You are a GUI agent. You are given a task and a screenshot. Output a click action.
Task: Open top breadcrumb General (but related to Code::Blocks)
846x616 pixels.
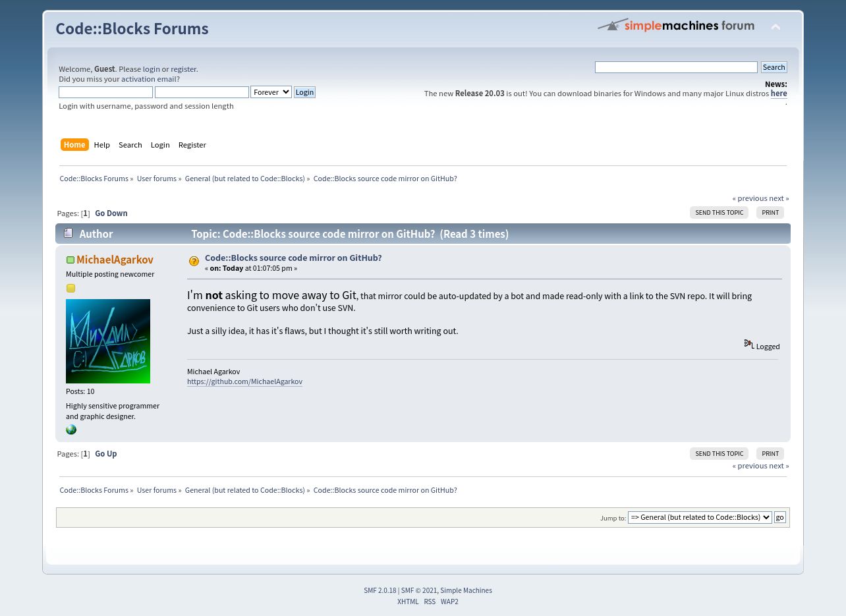(245, 179)
